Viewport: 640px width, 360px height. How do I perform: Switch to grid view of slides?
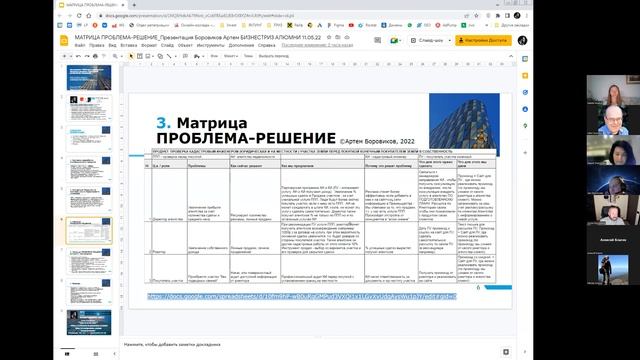coord(96,354)
